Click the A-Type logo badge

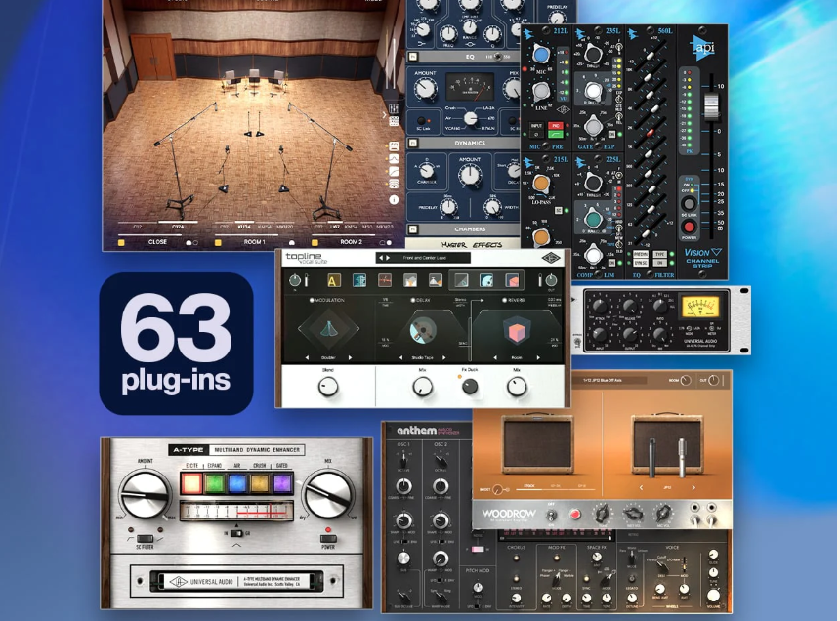(187, 450)
